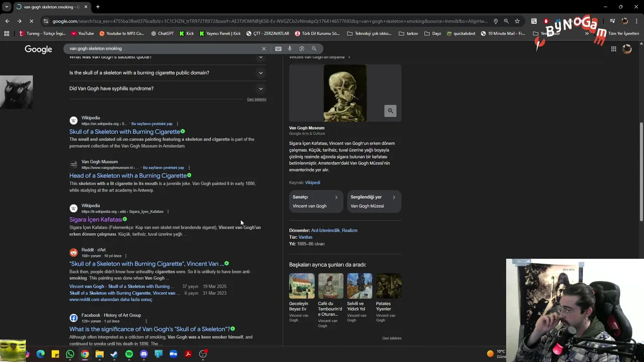The height and width of the screenshot is (362, 644).
Task: Enlarge the painting with the magnifier on image
Action: click(x=390, y=111)
